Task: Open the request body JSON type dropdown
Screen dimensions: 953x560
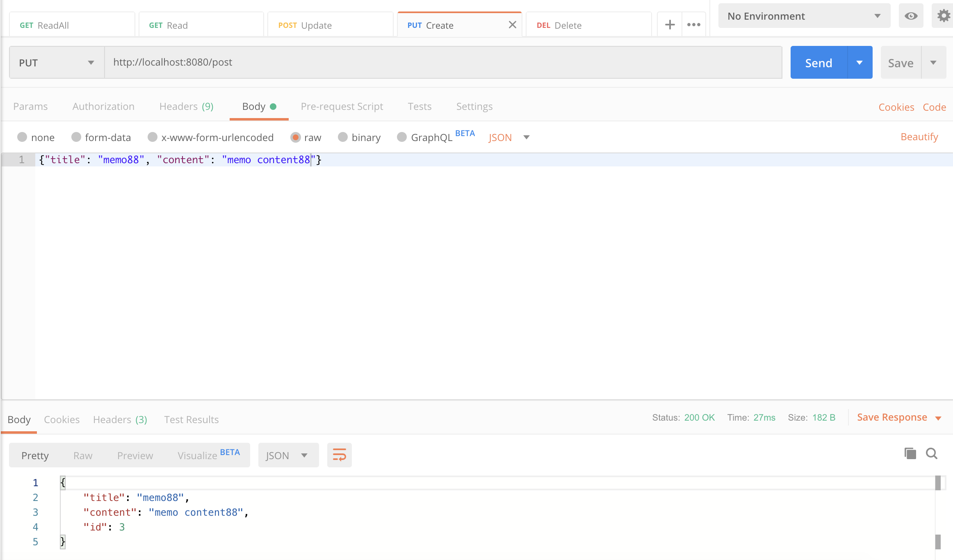Action: [508, 137]
